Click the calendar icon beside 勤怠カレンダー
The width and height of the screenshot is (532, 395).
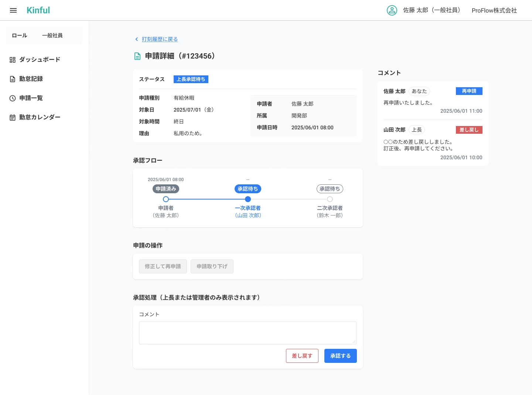point(13,118)
